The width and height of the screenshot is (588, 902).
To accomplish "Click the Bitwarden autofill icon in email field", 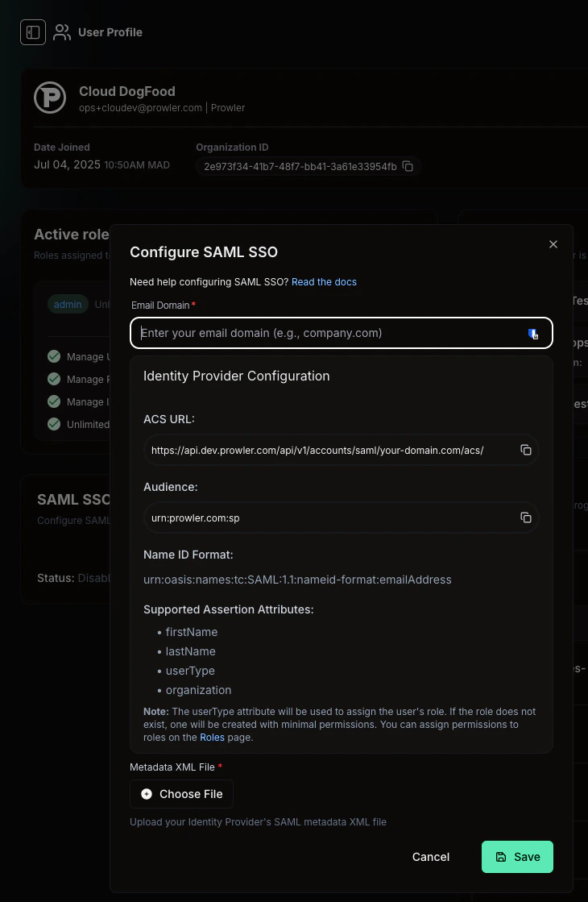I will (x=533, y=333).
